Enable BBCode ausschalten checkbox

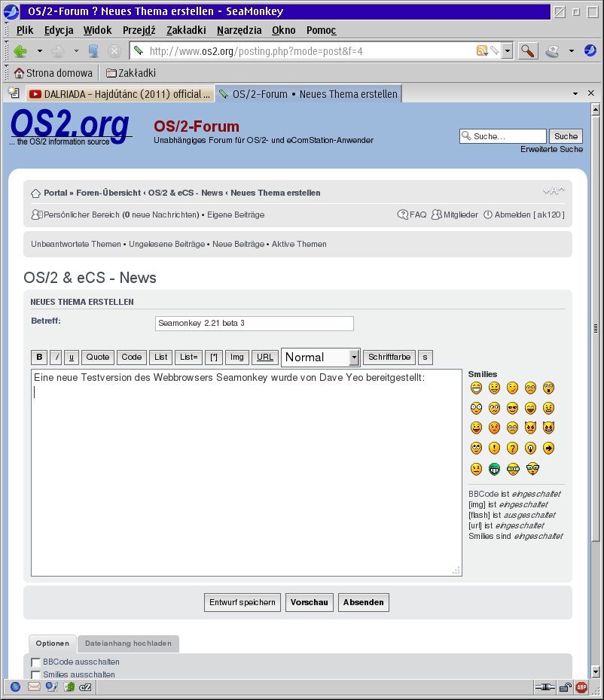35,662
